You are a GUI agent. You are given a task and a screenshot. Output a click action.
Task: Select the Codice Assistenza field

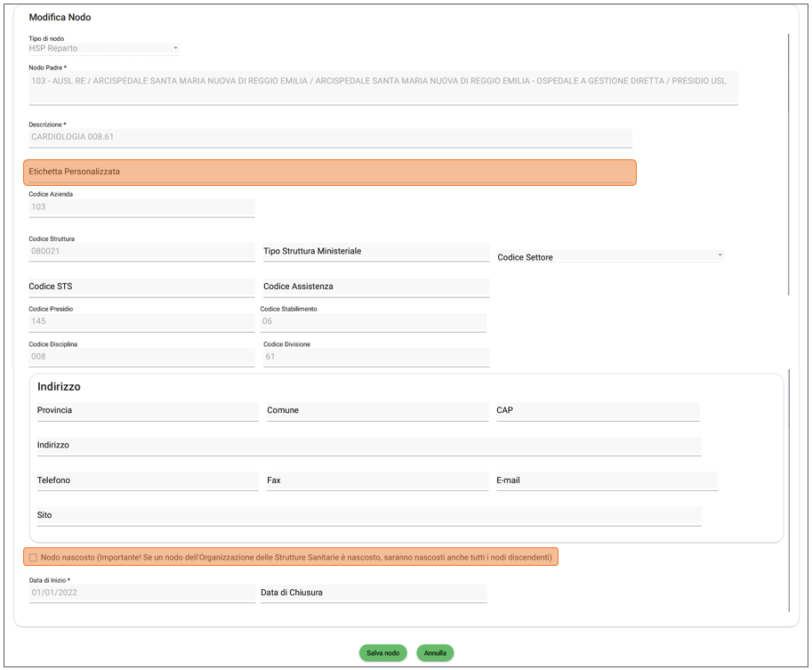[375, 287]
